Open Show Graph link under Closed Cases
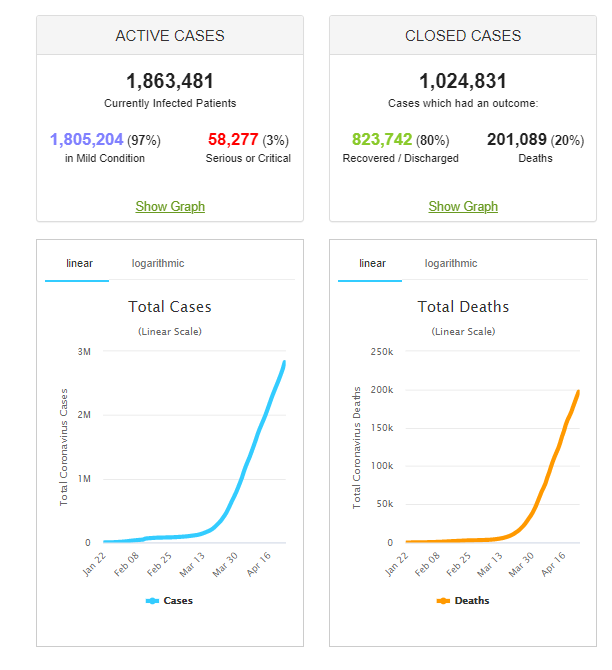Image resolution: width=612 pixels, height=670 pixels. (463, 206)
